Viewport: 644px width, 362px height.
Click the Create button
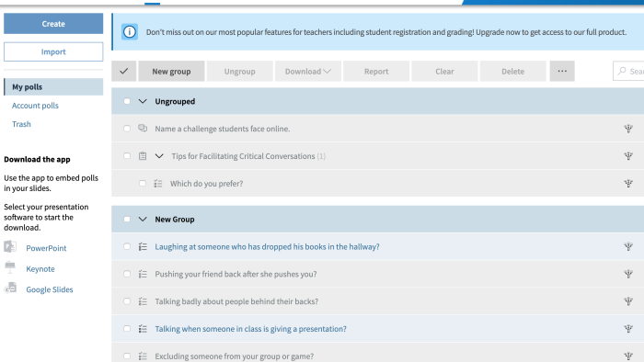53,24
